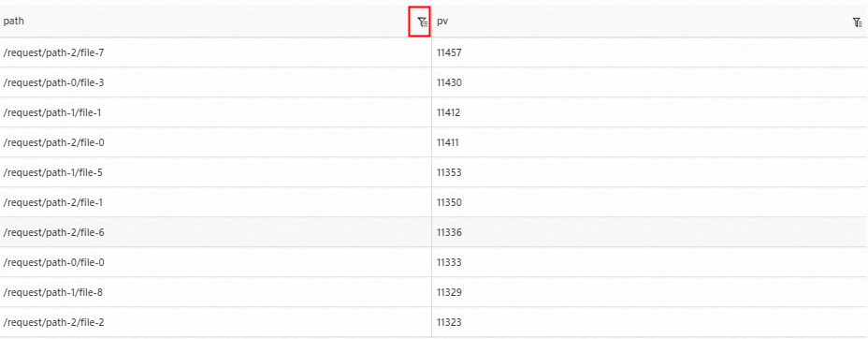
Task: Select the /request/path-2/file-1 cell
Action: (x=216, y=202)
